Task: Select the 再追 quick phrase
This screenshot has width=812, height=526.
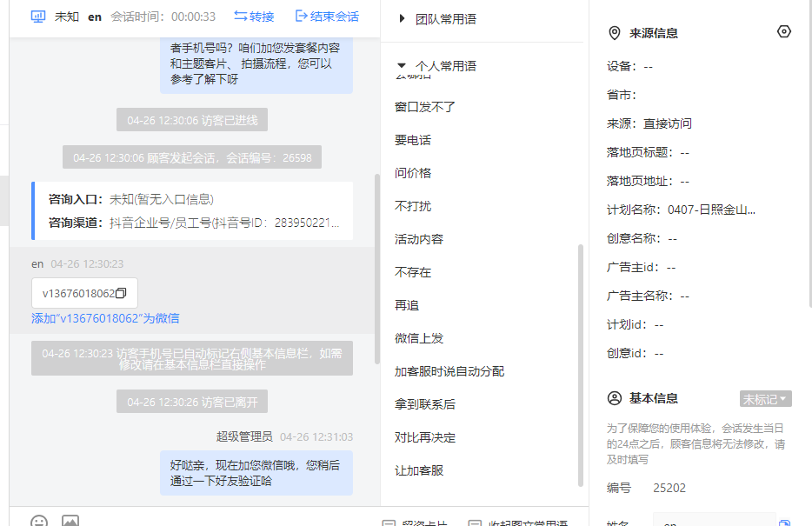Action: point(407,306)
